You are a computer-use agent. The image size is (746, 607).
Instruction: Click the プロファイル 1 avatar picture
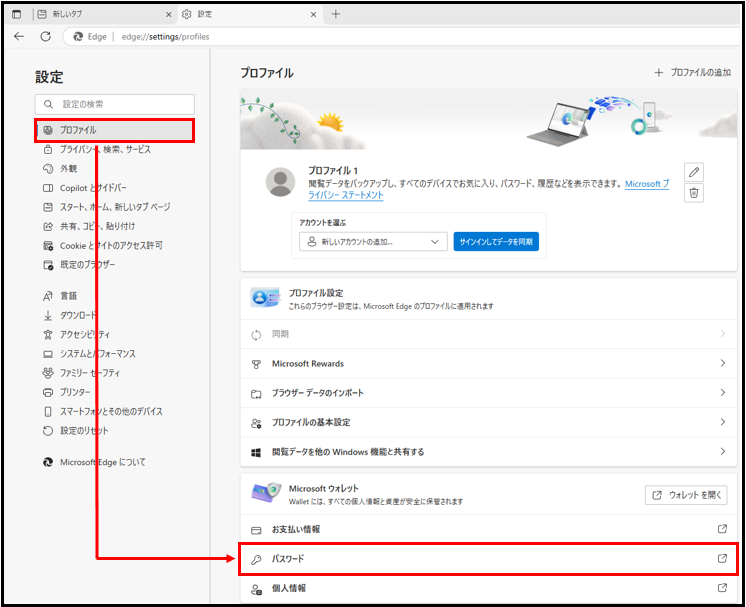coord(280,182)
